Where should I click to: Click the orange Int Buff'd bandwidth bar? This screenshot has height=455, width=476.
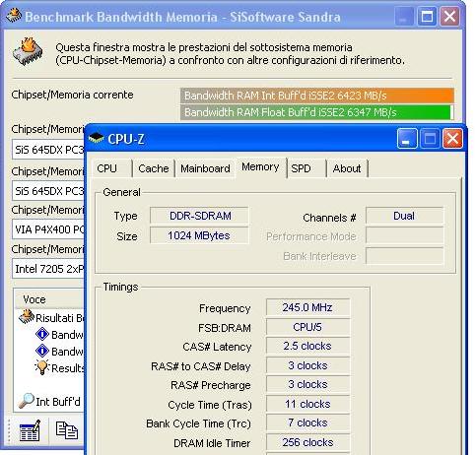(317, 96)
